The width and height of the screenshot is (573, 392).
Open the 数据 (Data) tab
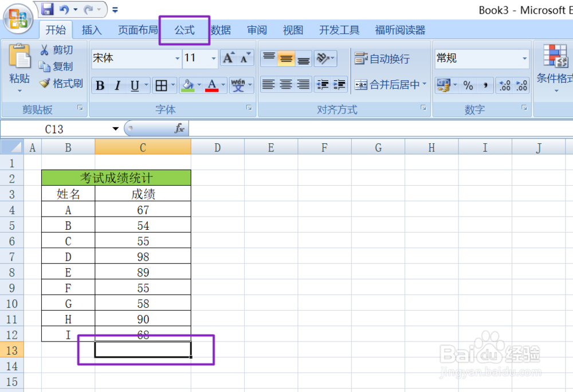click(221, 30)
